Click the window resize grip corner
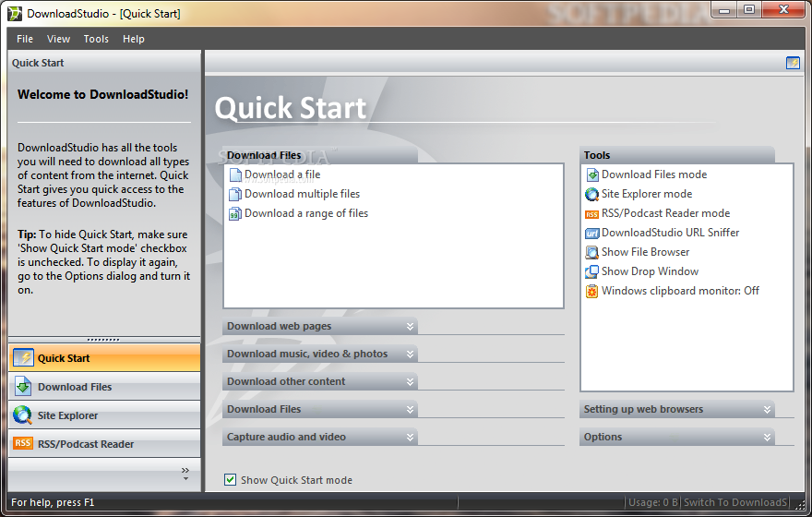The height and width of the screenshot is (517, 812). (x=802, y=504)
